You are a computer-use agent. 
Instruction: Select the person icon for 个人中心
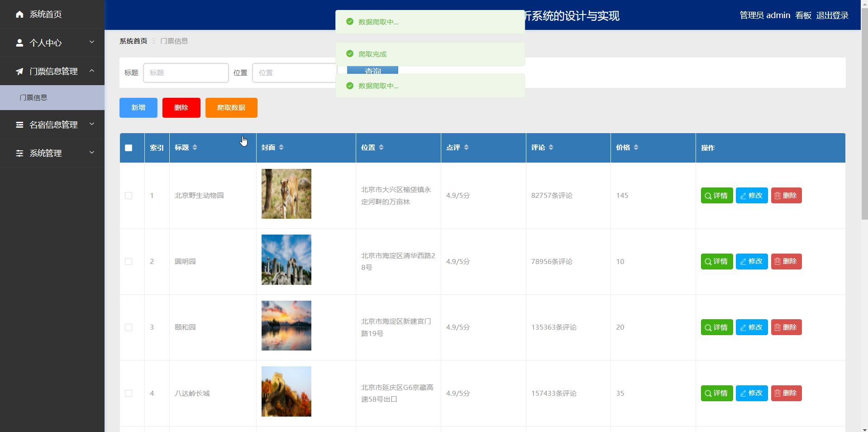point(19,43)
